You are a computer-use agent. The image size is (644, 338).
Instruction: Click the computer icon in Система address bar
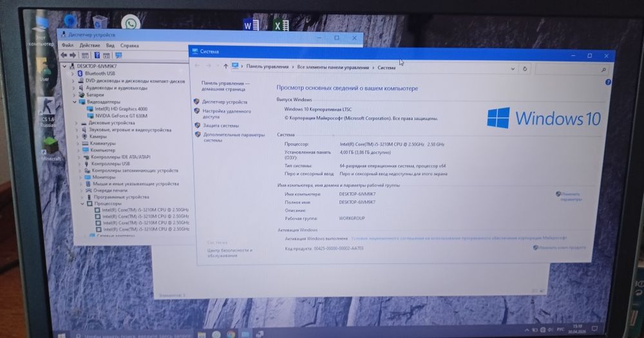pyautogui.click(x=235, y=66)
